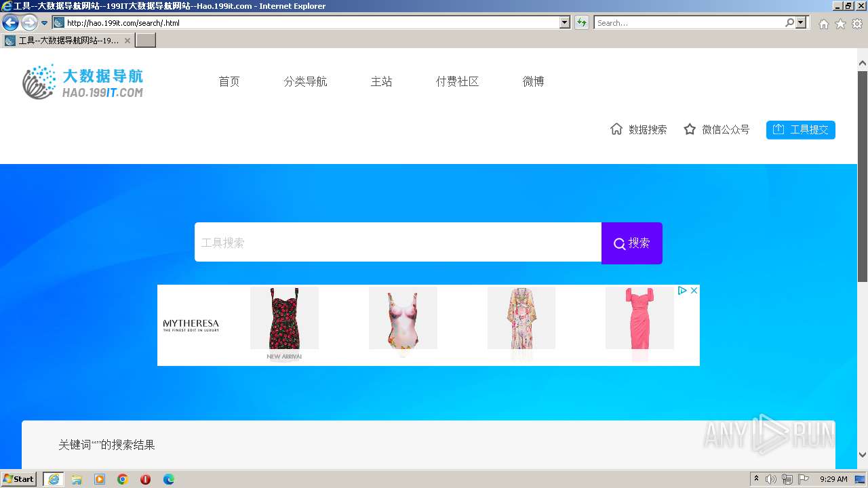Click the star icon beside 微信公众号
The height and width of the screenshot is (488, 868).
coord(690,129)
